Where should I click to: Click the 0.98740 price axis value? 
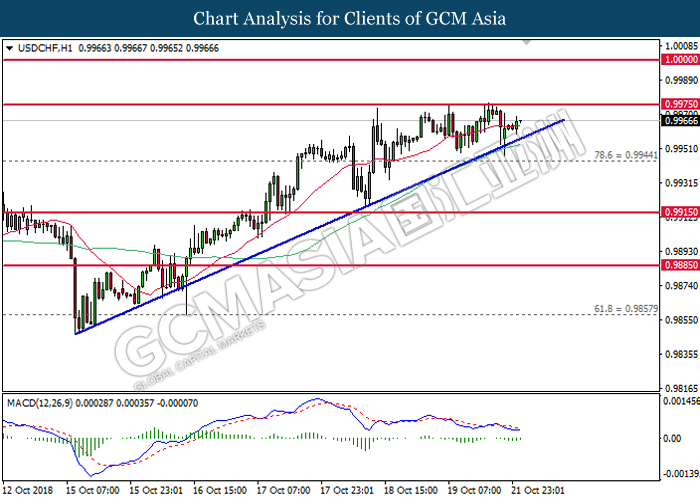681,286
